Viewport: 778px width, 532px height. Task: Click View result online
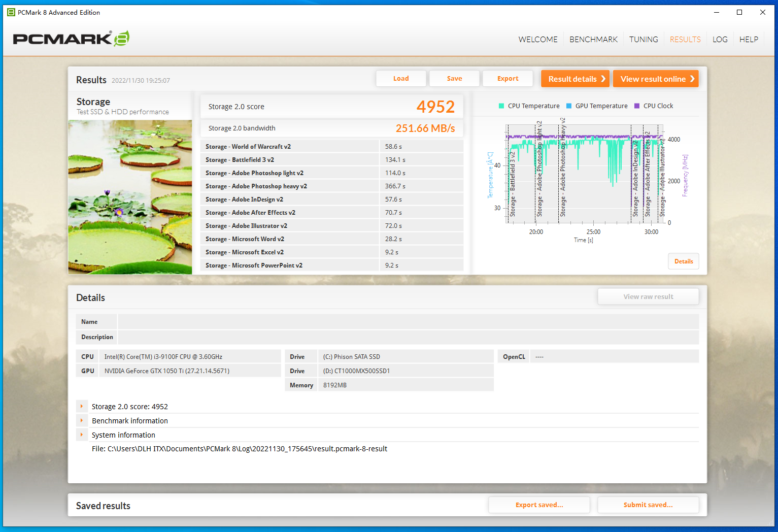pyautogui.click(x=656, y=79)
